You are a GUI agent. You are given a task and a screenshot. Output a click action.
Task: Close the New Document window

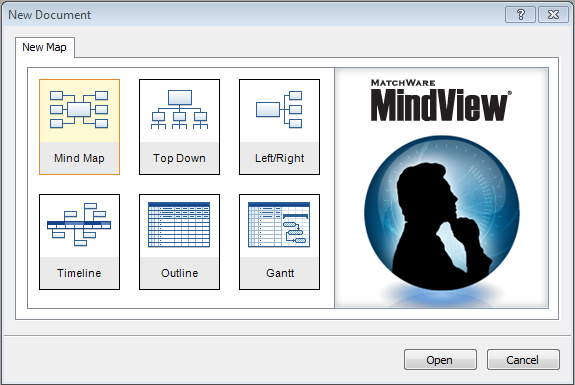[x=553, y=15]
